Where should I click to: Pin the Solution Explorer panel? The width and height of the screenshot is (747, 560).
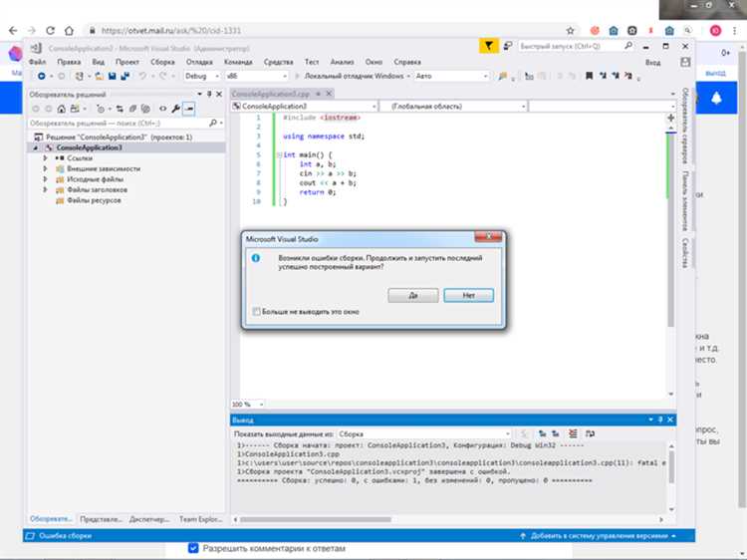(x=209, y=94)
